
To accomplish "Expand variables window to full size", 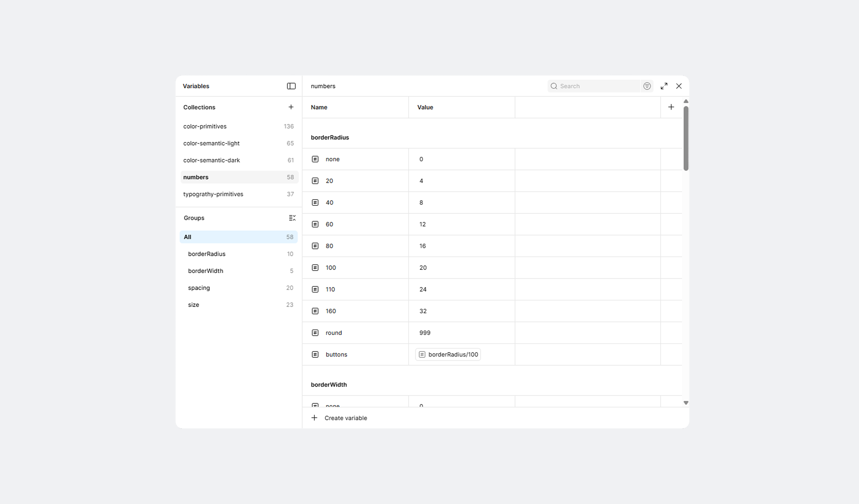I will click(x=664, y=86).
